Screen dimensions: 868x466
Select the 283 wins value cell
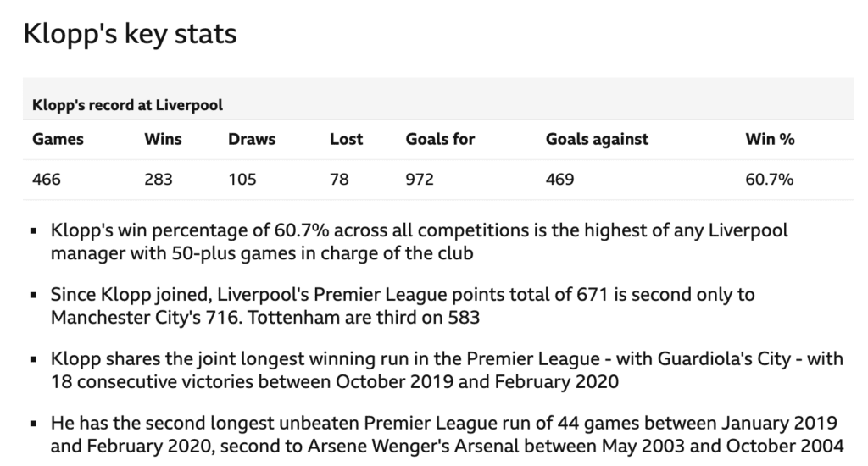pos(159,180)
